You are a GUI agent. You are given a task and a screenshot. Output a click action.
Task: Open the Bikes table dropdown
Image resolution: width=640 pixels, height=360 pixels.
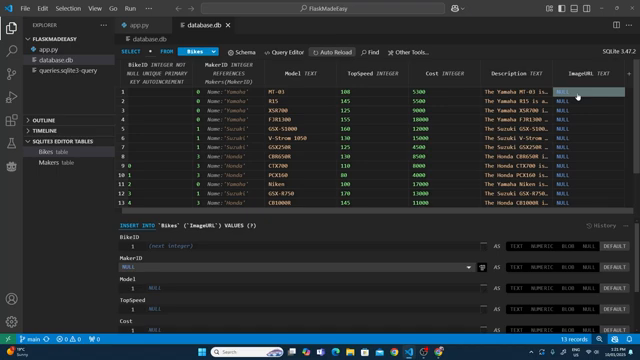(x=198, y=51)
